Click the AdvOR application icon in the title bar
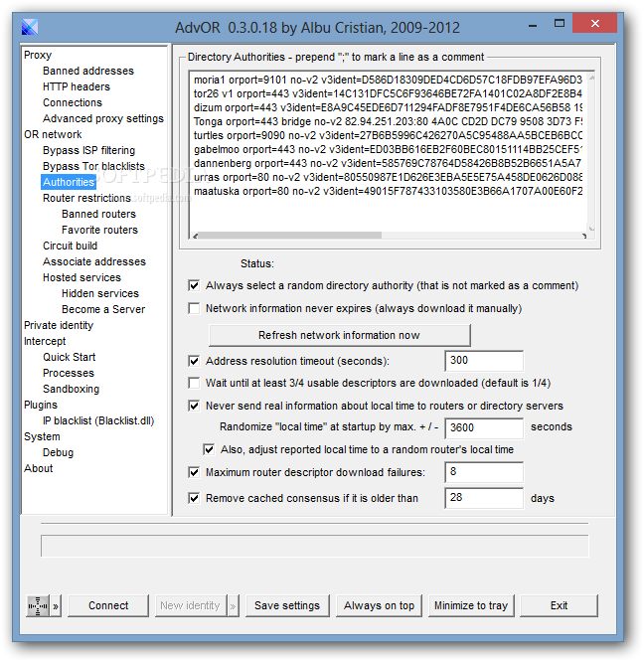 click(30, 27)
